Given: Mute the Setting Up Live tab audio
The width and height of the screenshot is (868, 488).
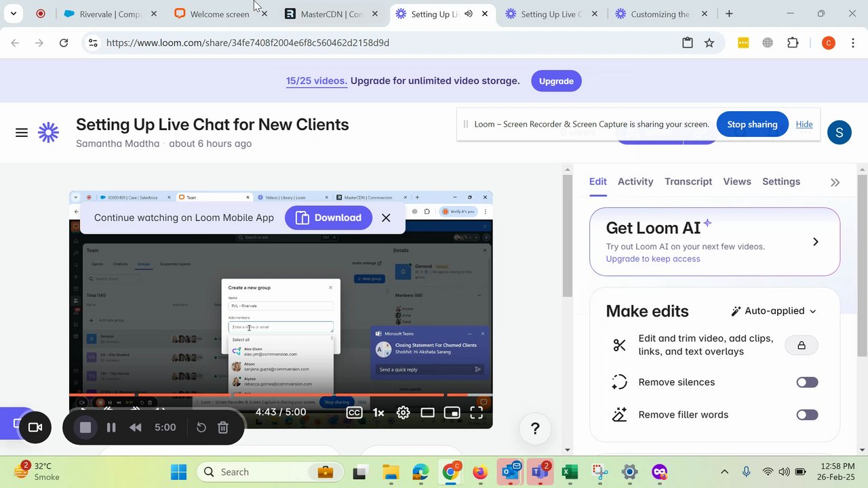Looking at the screenshot, I should (x=468, y=14).
